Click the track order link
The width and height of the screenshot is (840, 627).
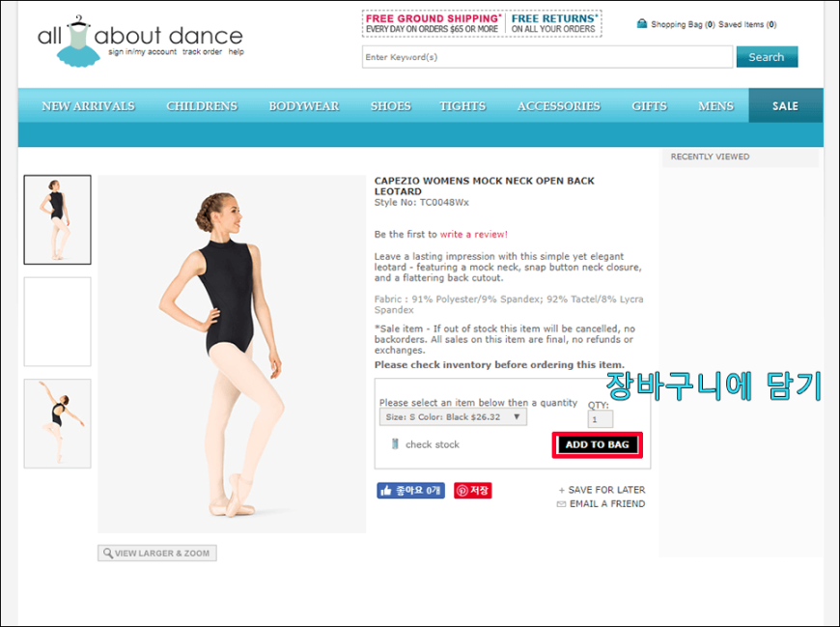pyautogui.click(x=202, y=52)
